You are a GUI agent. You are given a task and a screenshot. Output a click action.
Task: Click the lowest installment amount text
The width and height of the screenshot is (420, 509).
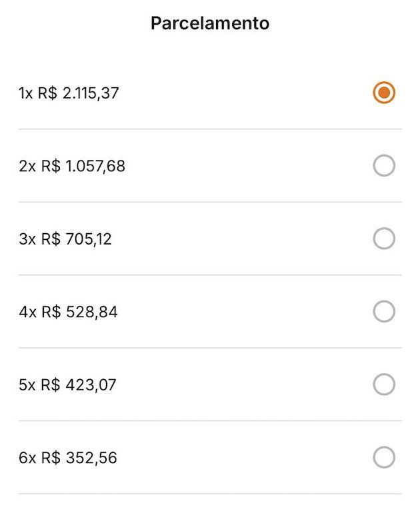tap(68, 458)
